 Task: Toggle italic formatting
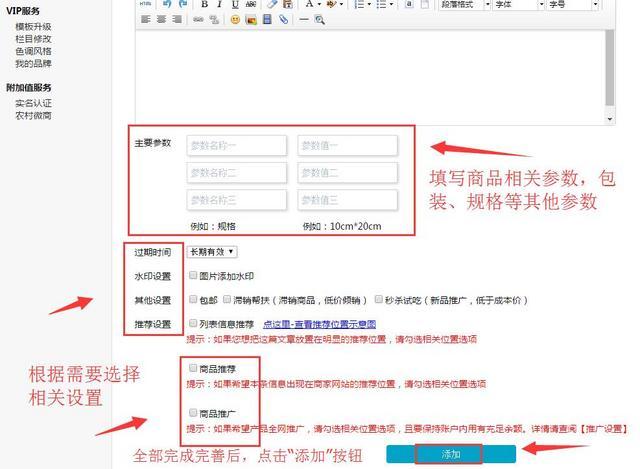220,4
